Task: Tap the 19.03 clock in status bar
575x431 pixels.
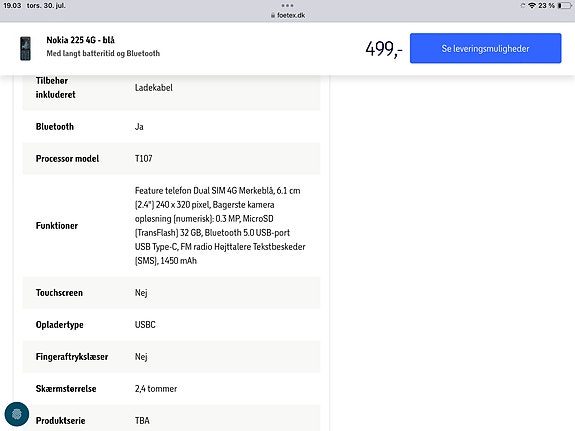Action: tap(12, 6)
